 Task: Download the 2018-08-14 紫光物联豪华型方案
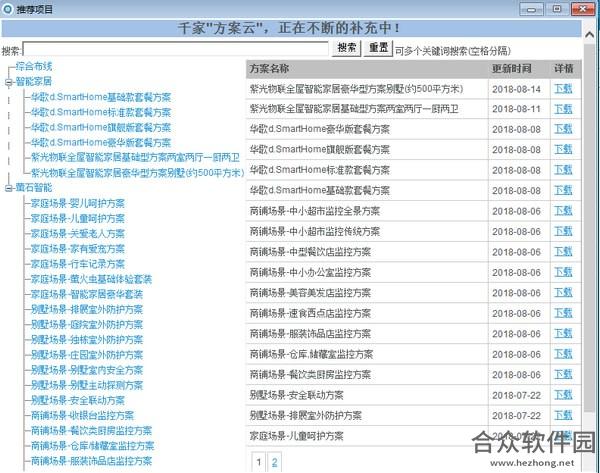point(563,89)
